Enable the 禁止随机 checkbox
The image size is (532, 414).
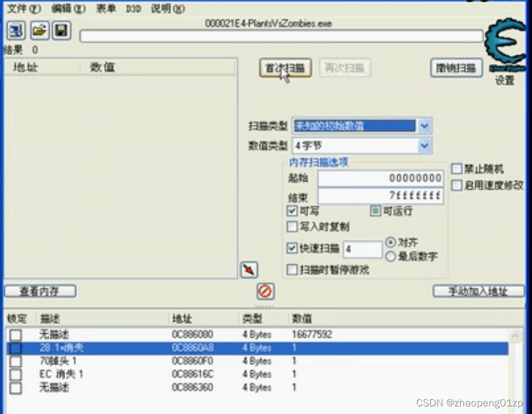pos(457,168)
